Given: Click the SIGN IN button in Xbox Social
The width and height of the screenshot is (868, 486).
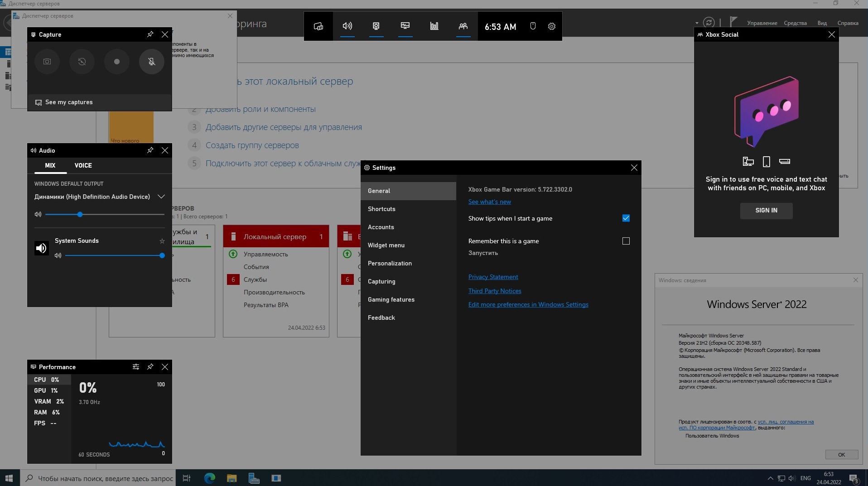Looking at the screenshot, I should pyautogui.click(x=766, y=211).
